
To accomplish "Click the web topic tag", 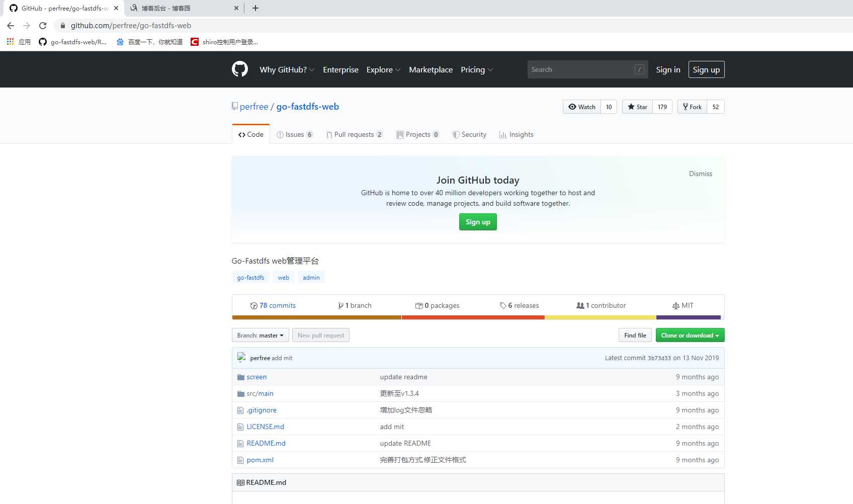I will (x=284, y=277).
